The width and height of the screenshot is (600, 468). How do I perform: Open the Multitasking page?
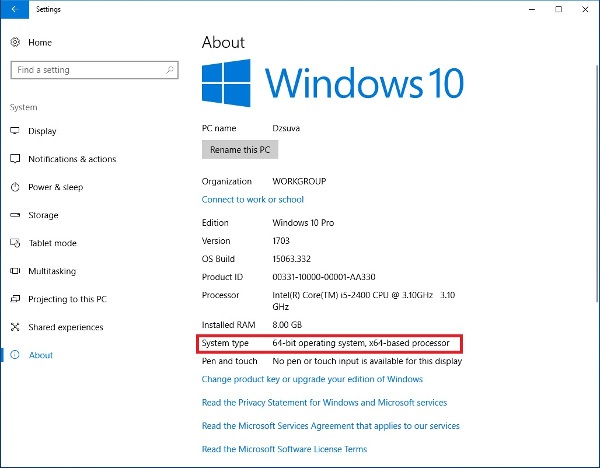click(52, 271)
